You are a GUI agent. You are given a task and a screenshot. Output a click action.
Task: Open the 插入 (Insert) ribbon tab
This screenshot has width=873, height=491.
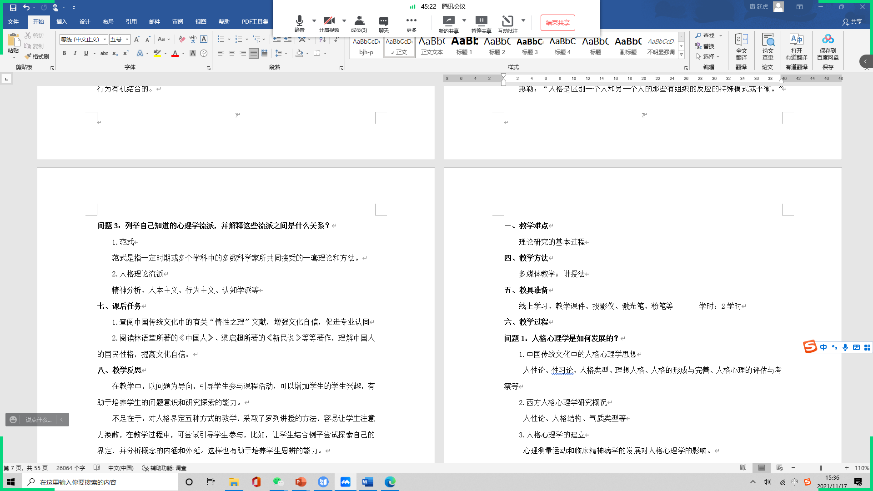[x=62, y=20]
